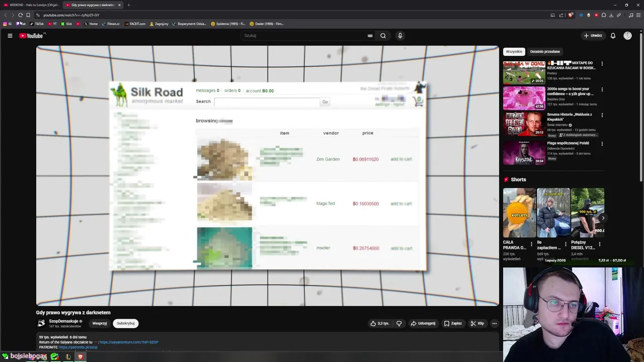The image size is (644, 362).
Task: Open the 'Smutna Historia Waldusia' thumbnail
Action: point(524,124)
